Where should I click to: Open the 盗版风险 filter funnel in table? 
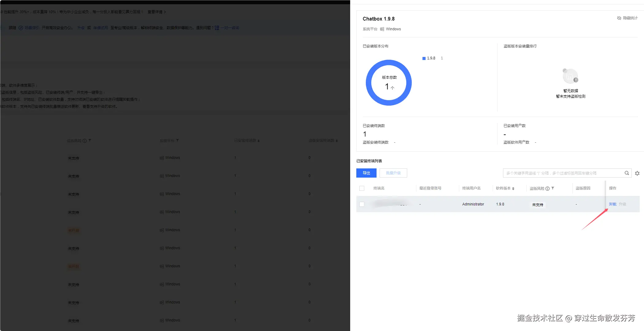tap(553, 188)
